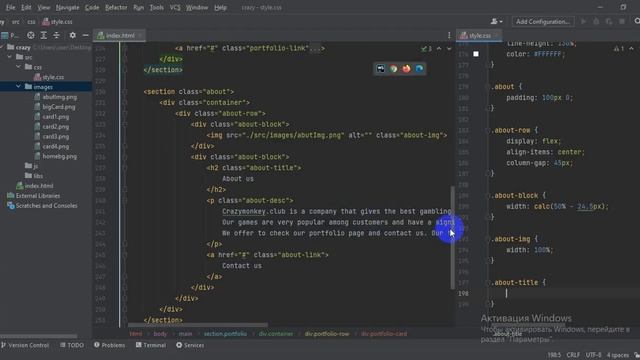This screenshot has width=640, height=360.
Task: Switch to style.css editor tab
Action: click(x=478, y=36)
